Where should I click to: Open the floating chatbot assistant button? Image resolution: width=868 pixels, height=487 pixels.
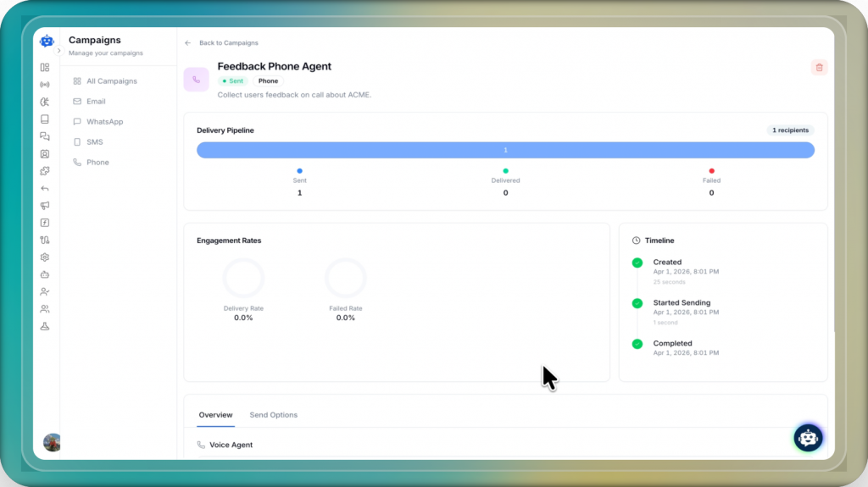(808, 438)
